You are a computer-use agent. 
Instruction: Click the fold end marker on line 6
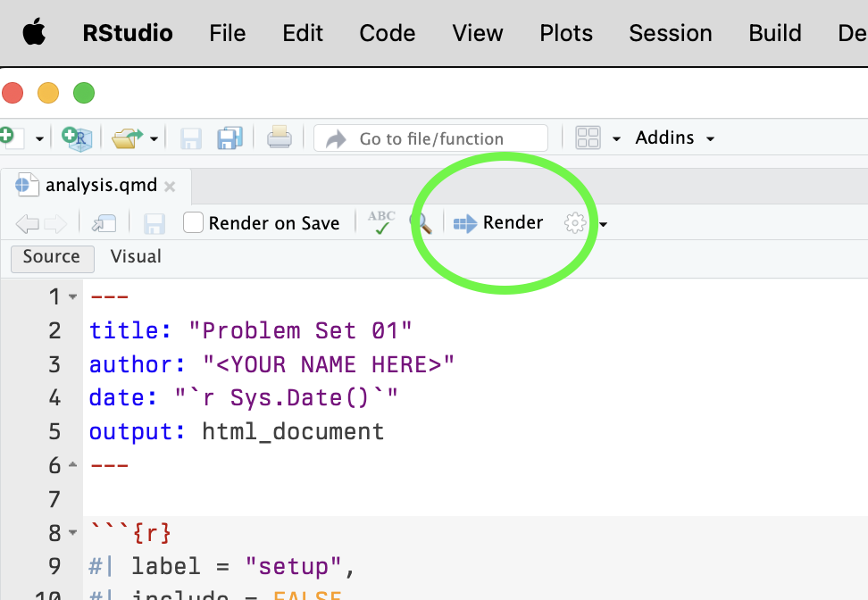72,465
